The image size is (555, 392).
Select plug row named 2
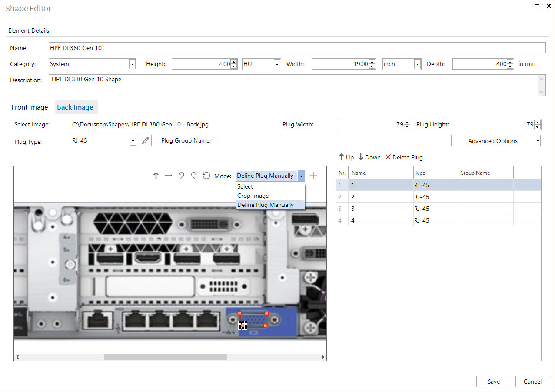coord(439,197)
